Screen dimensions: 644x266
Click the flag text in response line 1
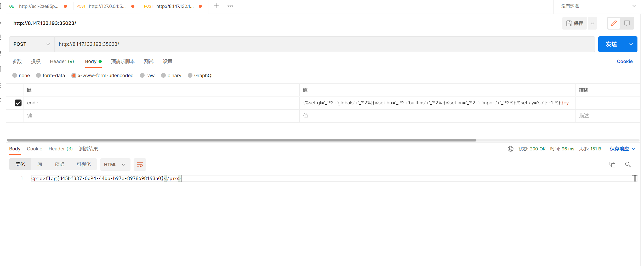[104, 178]
